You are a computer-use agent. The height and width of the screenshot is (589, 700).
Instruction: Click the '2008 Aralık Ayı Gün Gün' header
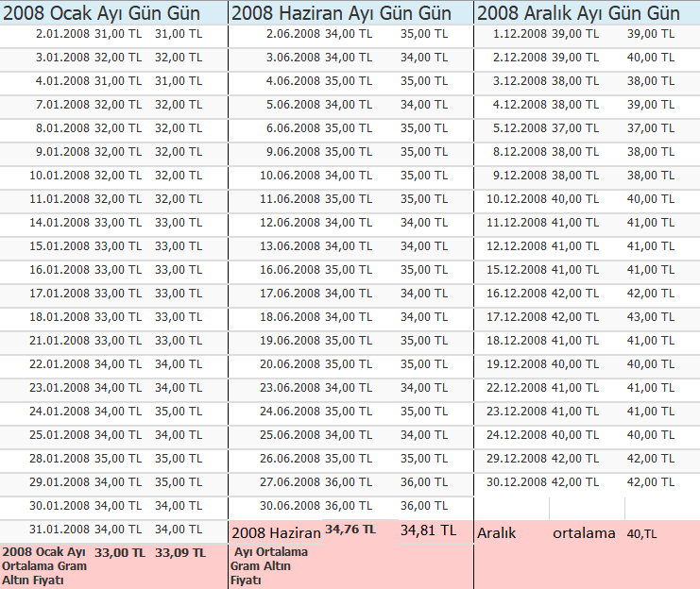click(x=578, y=13)
